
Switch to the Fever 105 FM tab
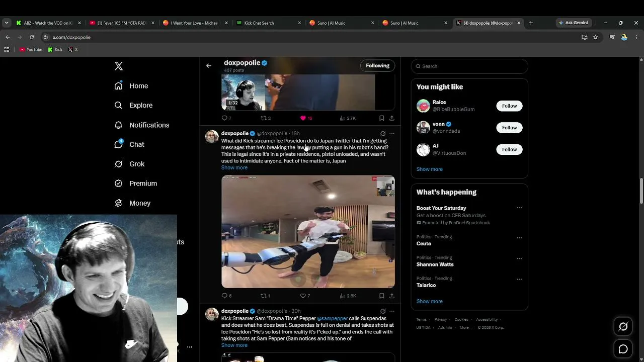point(121,23)
